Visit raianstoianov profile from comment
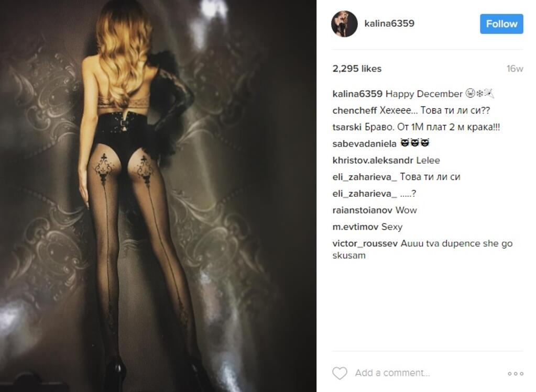 [363, 210]
